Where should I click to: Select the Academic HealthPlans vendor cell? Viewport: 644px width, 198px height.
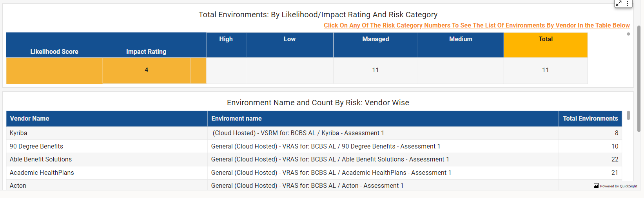click(x=107, y=172)
